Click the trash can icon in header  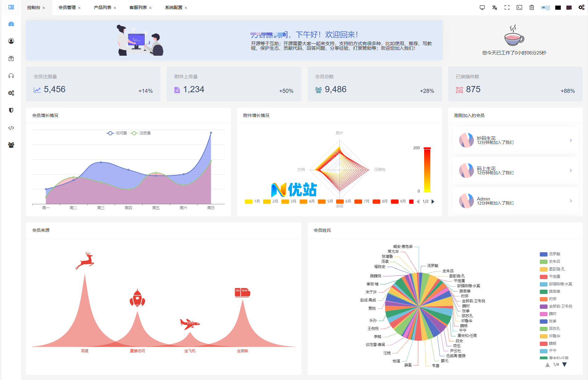click(x=532, y=8)
